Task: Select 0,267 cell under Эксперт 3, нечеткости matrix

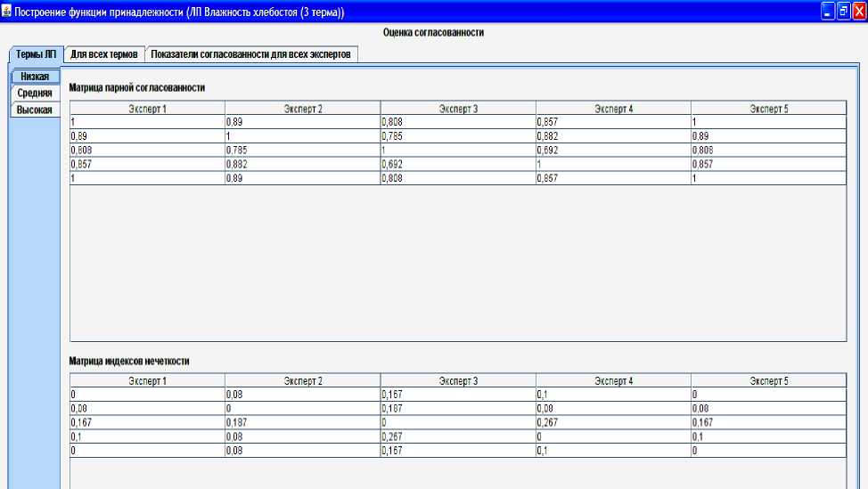Action: 458,436
